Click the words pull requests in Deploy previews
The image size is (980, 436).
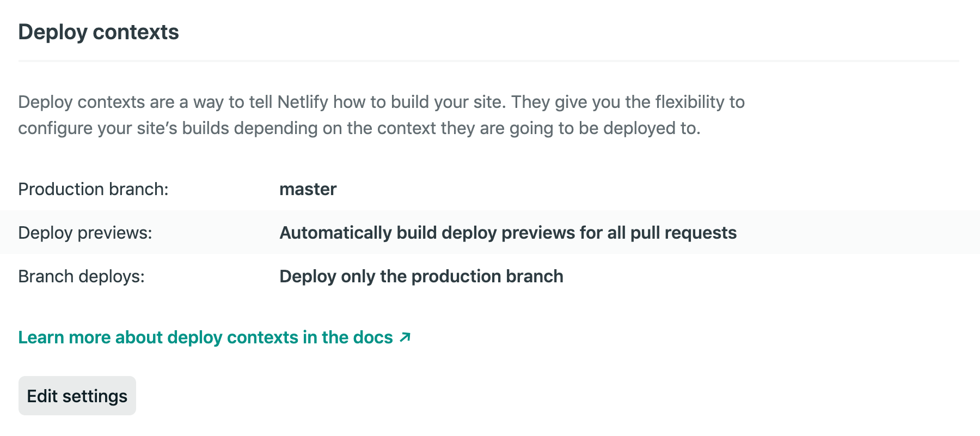683,233
